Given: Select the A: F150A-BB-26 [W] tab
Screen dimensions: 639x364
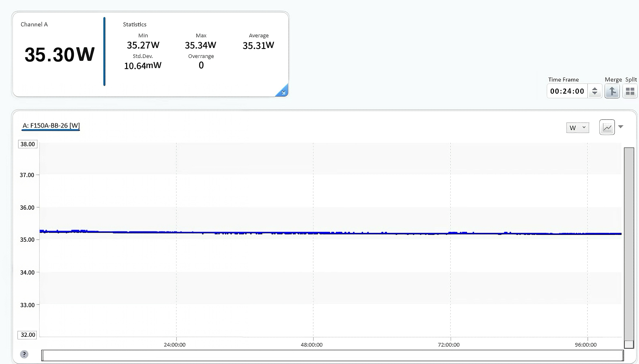Looking at the screenshot, I should point(51,126).
